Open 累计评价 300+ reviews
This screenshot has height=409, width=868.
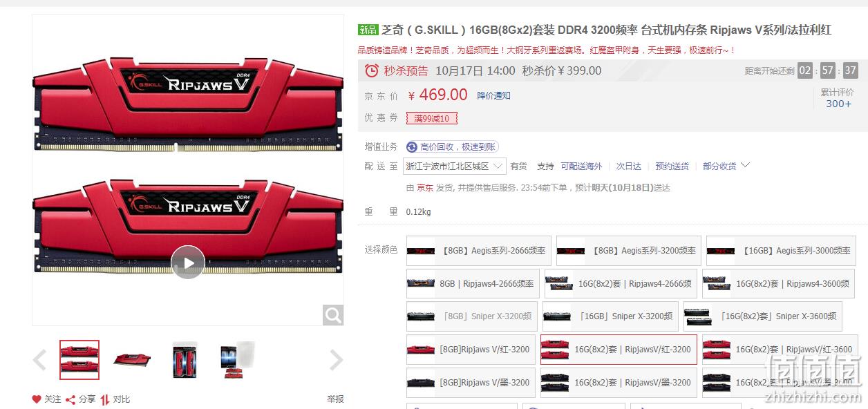(838, 98)
